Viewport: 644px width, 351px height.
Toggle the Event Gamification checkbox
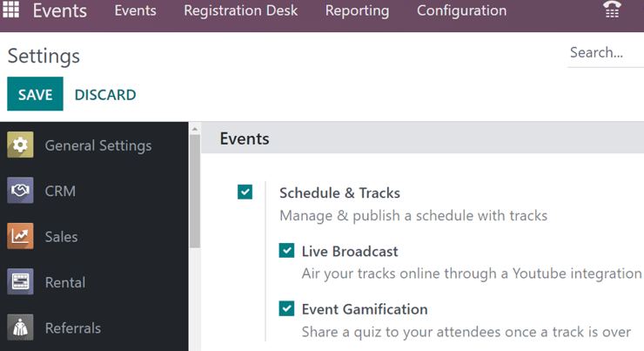click(x=286, y=308)
